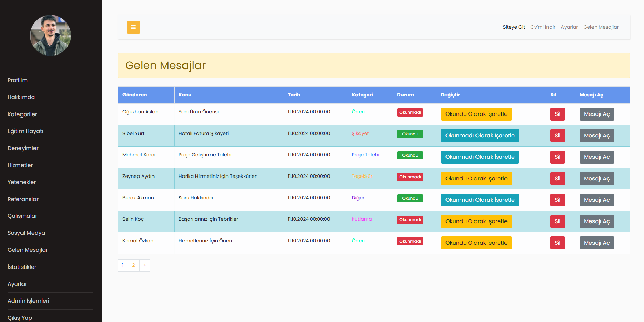
Task: Click the next page arrow in pagination
Action: [145, 265]
